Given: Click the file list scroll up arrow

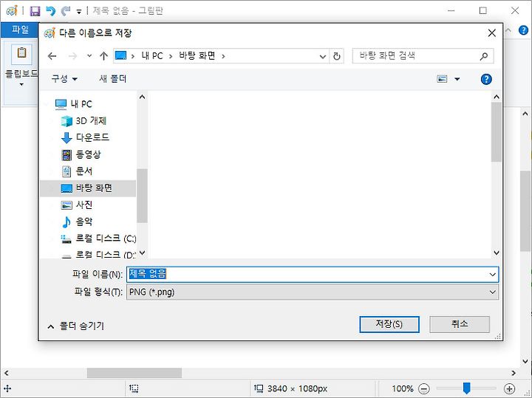Looking at the screenshot, I should 497,97.
